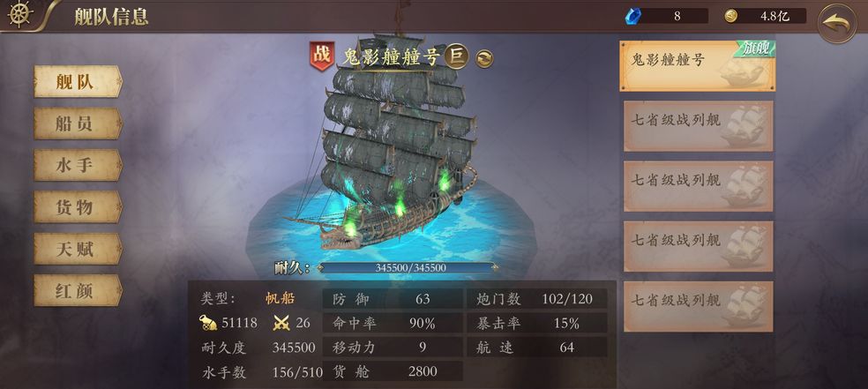Click the cannon firepower icon

(209, 323)
